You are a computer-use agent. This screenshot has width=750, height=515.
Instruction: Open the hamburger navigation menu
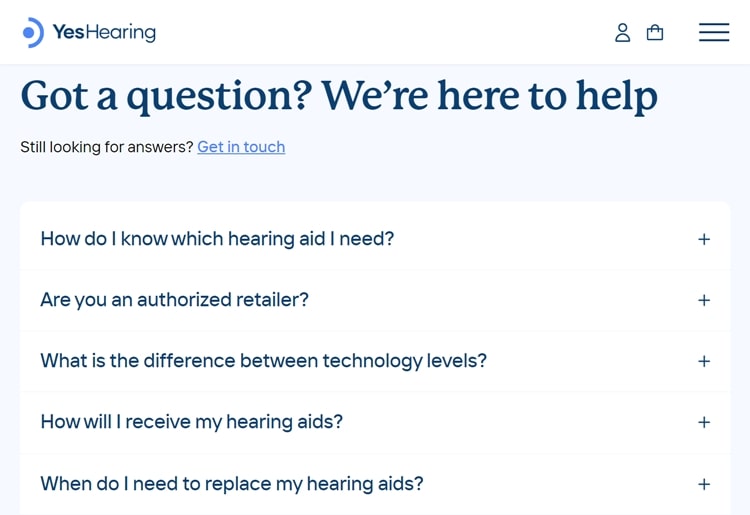tap(714, 32)
